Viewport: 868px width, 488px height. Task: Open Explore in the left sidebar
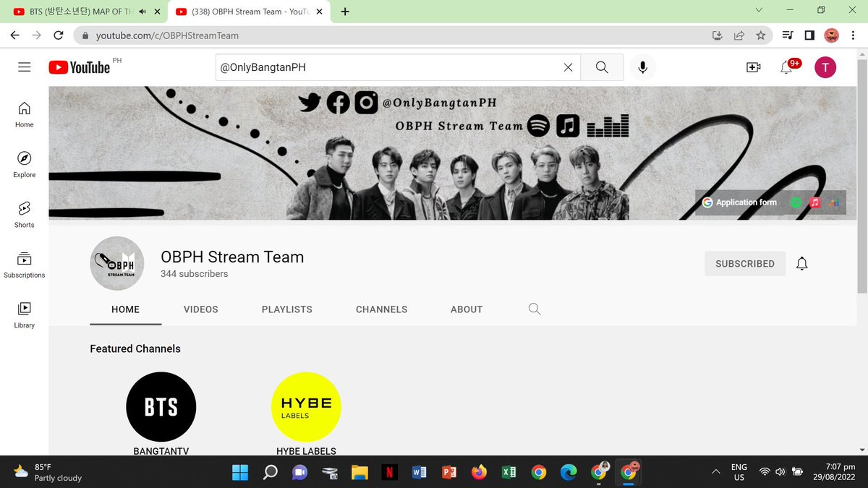pos(25,165)
